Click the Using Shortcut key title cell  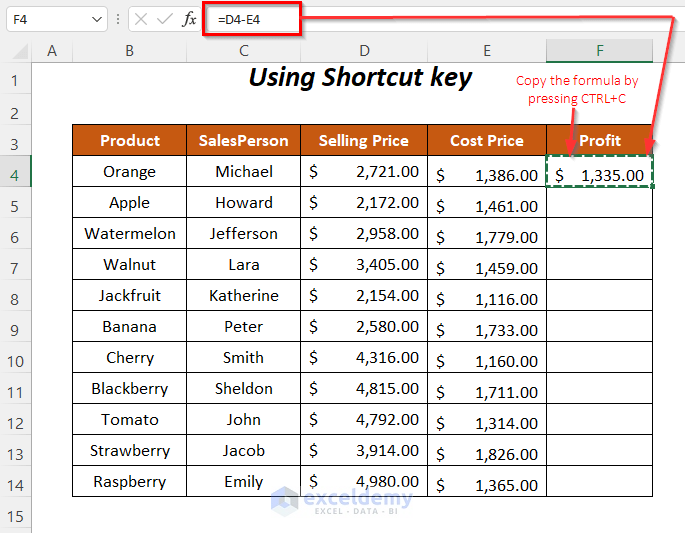tap(360, 78)
